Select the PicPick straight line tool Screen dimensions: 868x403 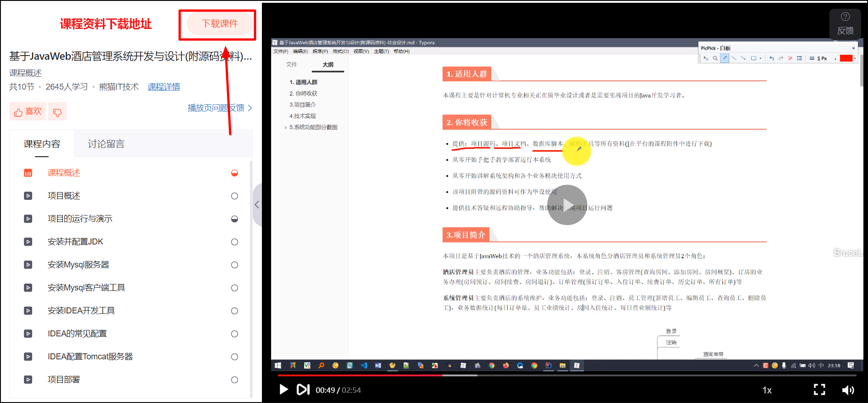[734, 58]
